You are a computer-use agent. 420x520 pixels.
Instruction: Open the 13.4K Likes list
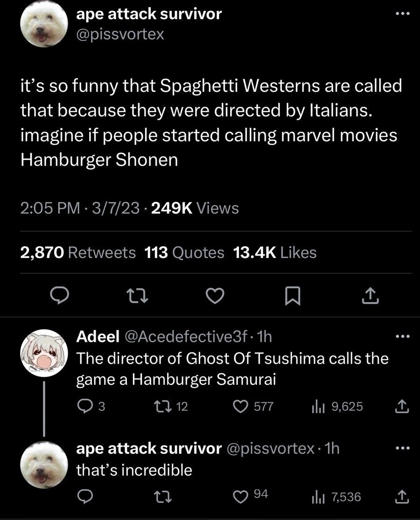(x=274, y=252)
